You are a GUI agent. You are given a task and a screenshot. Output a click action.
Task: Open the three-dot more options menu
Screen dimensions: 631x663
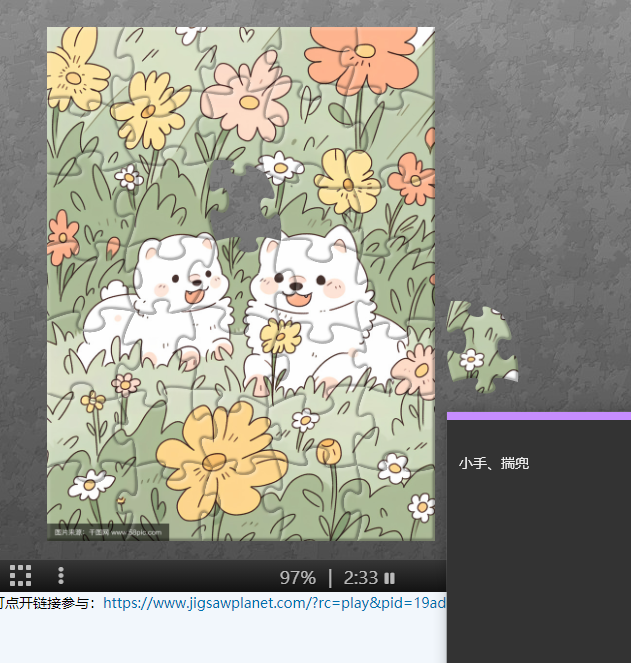pos(61,576)
